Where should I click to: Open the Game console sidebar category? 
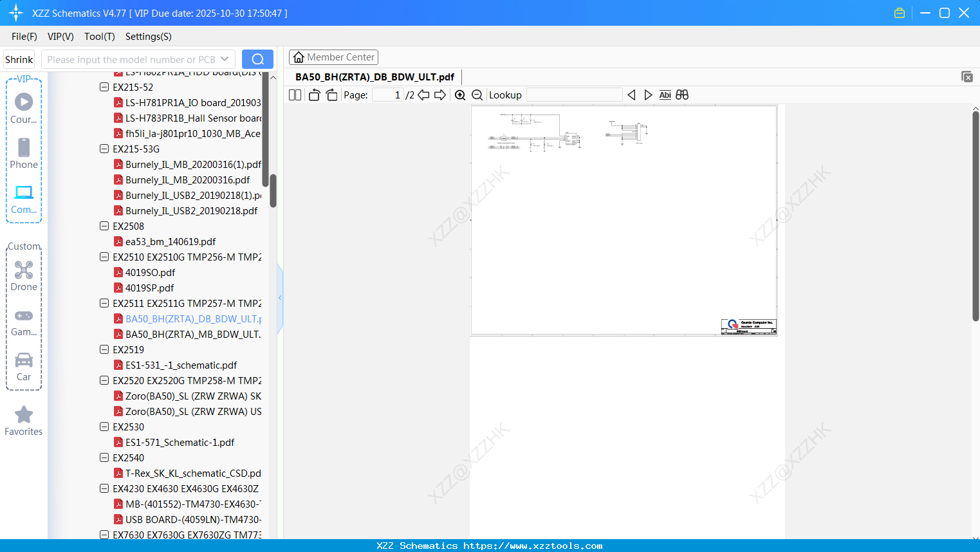click(24, 322)
